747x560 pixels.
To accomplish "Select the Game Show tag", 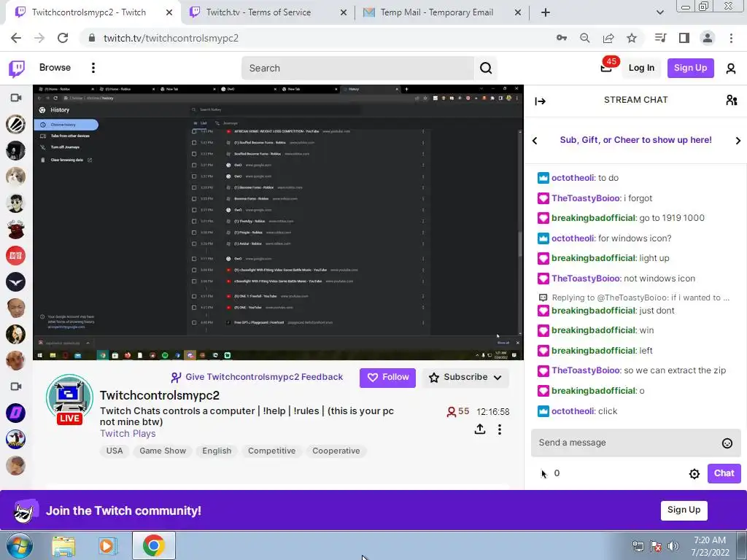I will 163,451.
